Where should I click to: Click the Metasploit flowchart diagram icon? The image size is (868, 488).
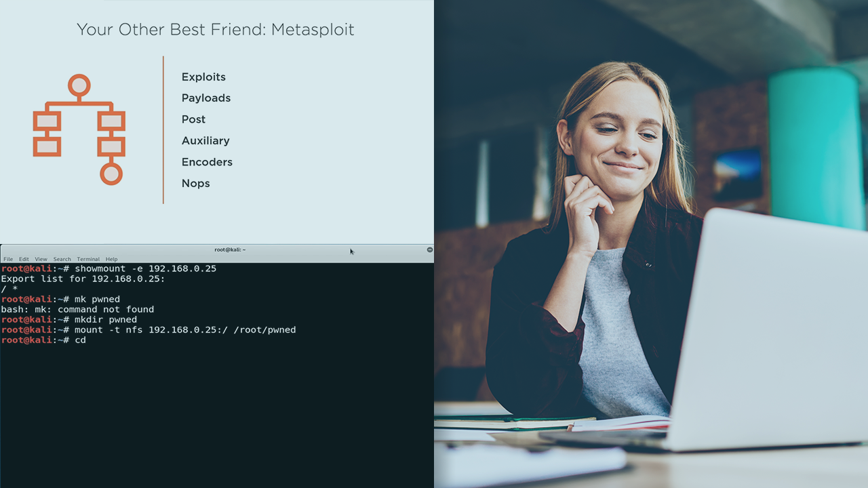click(x=79, y=129)
